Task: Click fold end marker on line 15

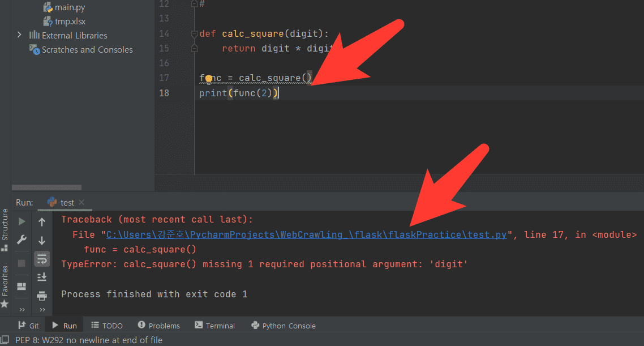Action: [x=194, y=49]
